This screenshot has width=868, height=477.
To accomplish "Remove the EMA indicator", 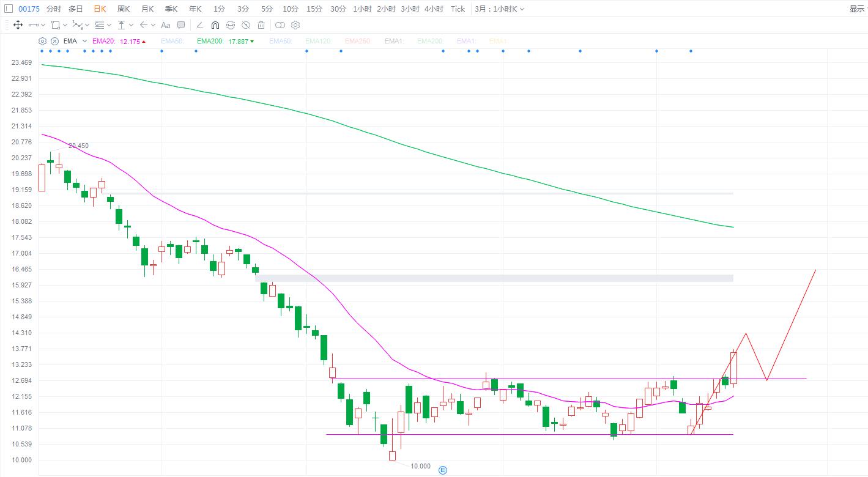I will pyautogui.click(x=54, y=41).
